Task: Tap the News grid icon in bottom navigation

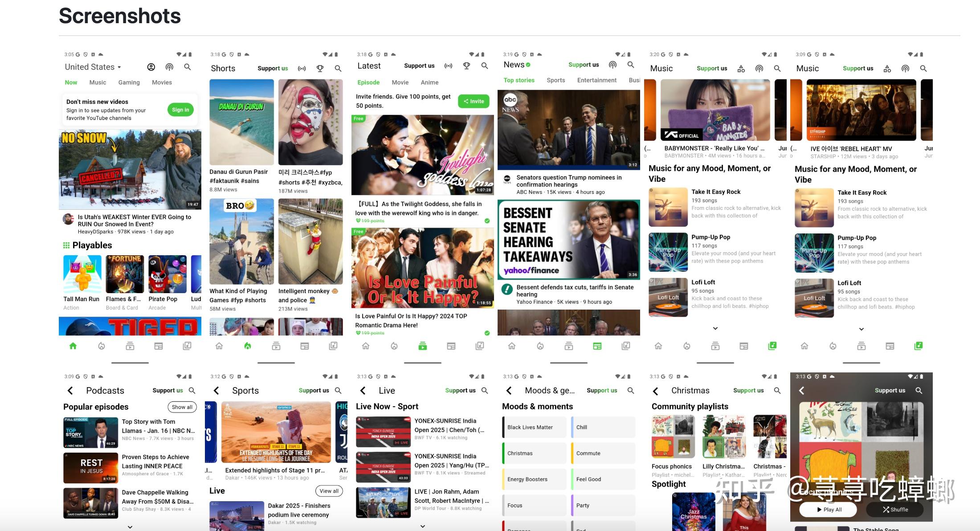Action: 597,346
